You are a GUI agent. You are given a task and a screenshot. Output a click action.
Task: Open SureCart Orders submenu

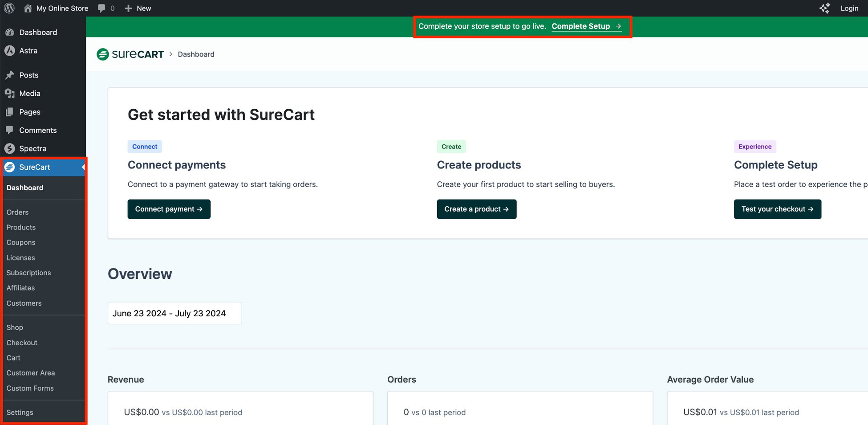pyautogui.click(x=17, y=212)
